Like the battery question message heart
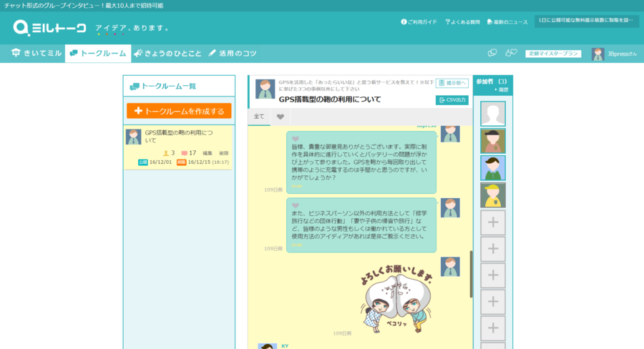Image resolution: width=644 pixels, height=349 pixels. pos(296,139)
